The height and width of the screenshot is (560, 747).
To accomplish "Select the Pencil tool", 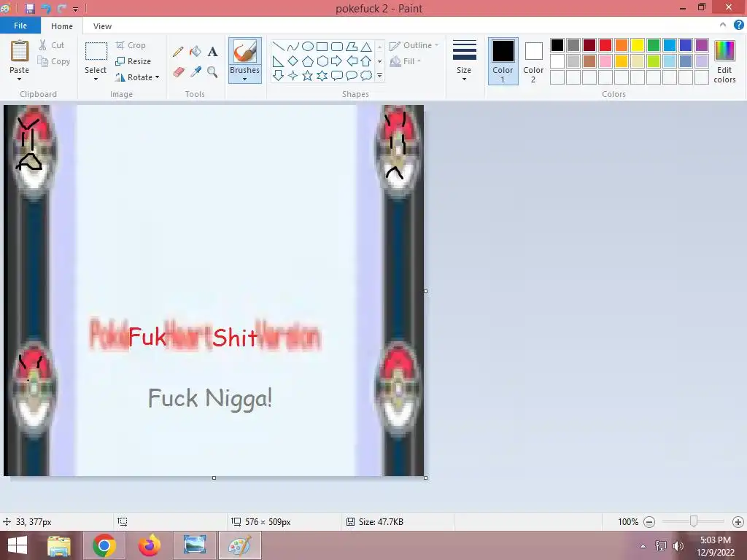I will [x=178, y=52].
